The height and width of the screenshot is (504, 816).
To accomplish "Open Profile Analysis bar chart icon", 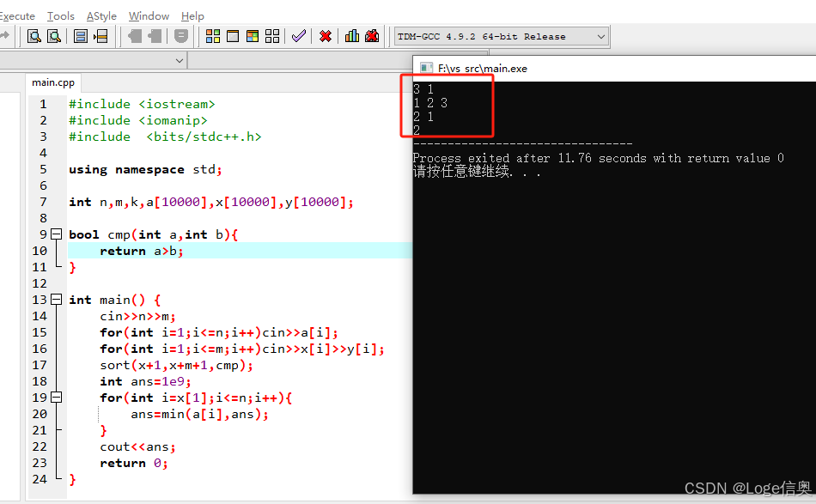I will tap(352, 36).
